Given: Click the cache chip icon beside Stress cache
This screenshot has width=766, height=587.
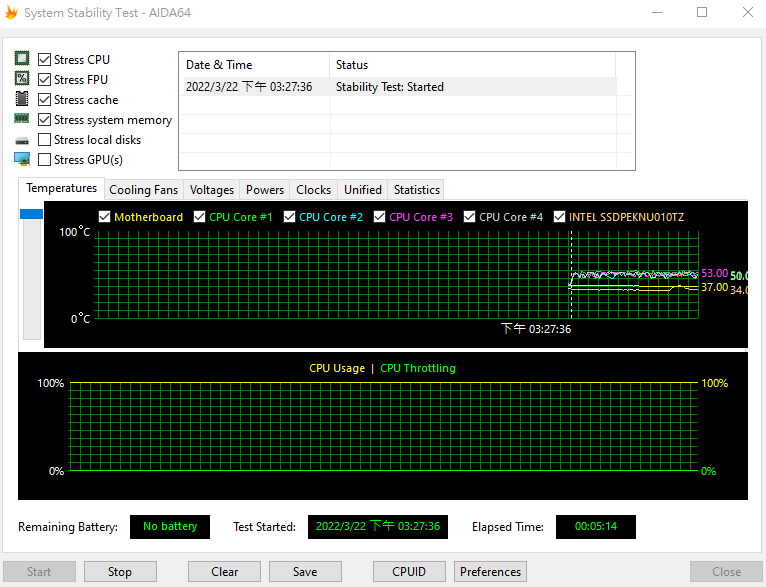Looking at the screenshot, I should (x=22, y=99).
